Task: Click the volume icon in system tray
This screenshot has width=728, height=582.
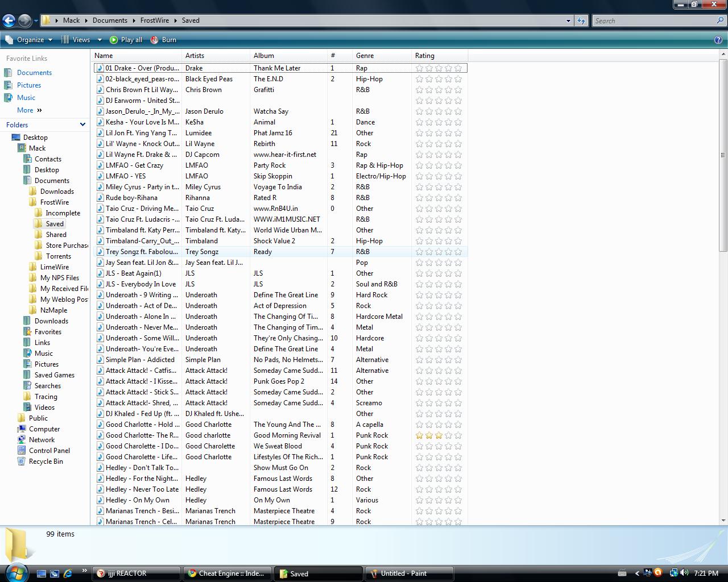Action: pos(684,573)
